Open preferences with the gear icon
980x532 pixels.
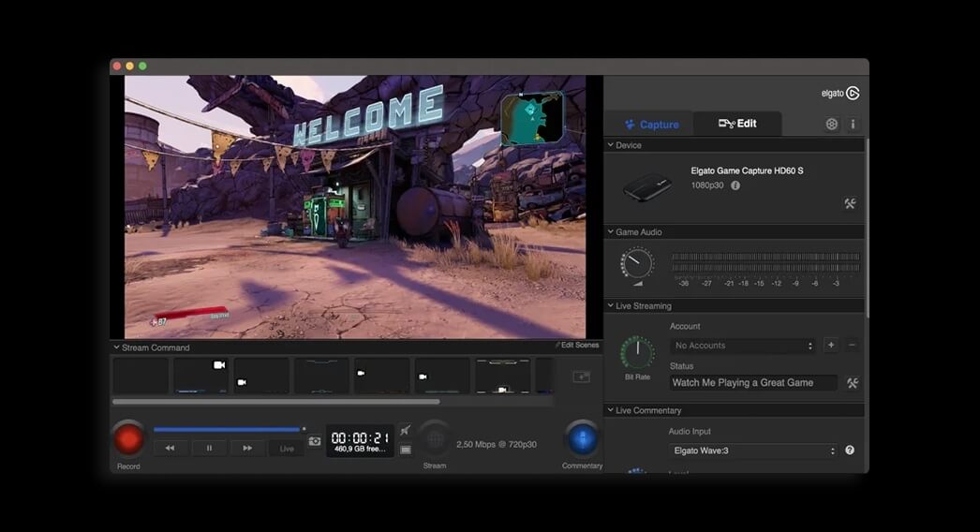coord(831,124)
